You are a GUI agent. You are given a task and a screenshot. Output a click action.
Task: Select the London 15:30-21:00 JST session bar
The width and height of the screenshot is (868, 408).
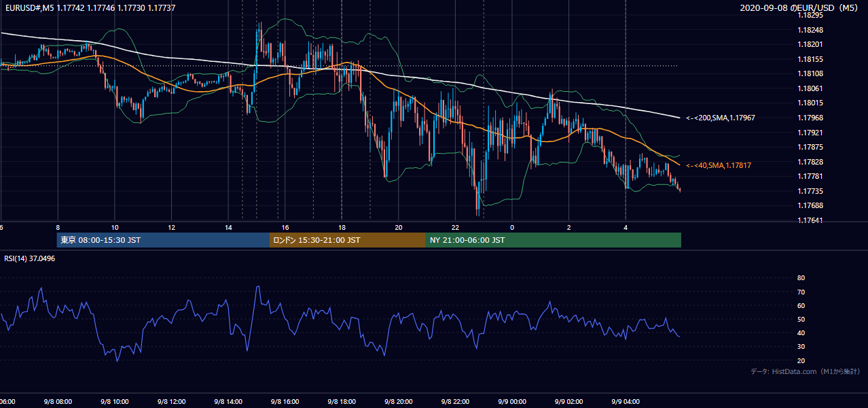[x=348, y=240]
